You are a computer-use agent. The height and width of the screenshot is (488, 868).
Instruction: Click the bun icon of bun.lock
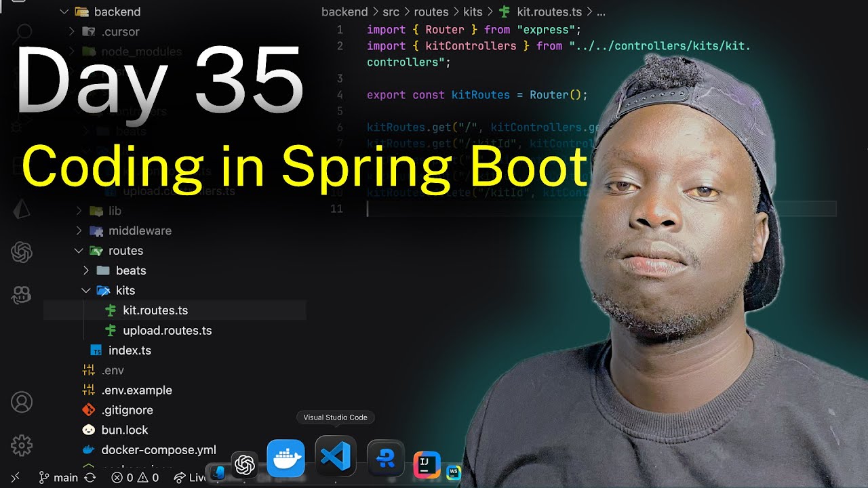click(88, 430)
